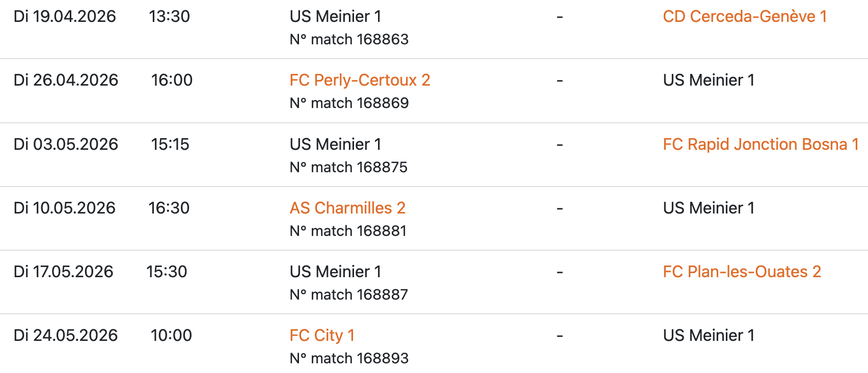Open FC Rapid Jonction Bosna 1 team page
Viewport: 868px width, 373px height.
coord(761,144)
